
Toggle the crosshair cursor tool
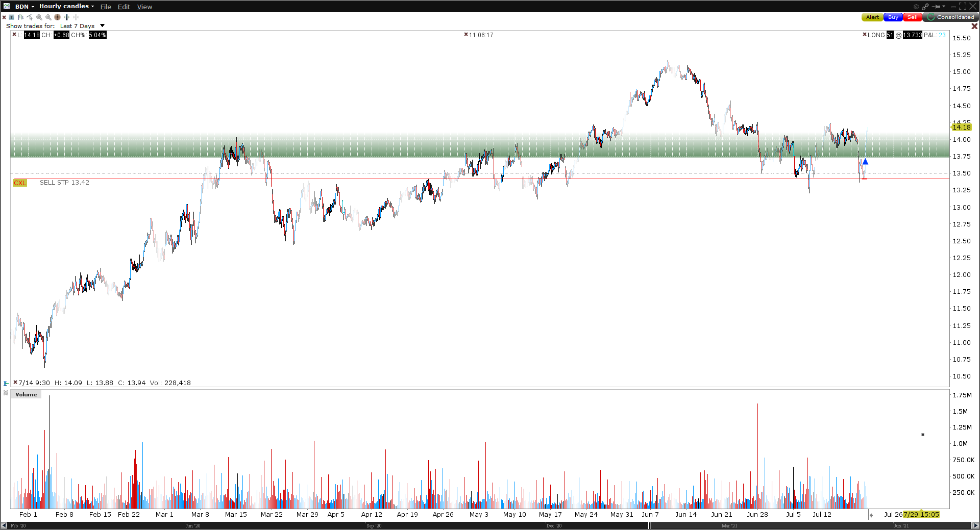58,17
